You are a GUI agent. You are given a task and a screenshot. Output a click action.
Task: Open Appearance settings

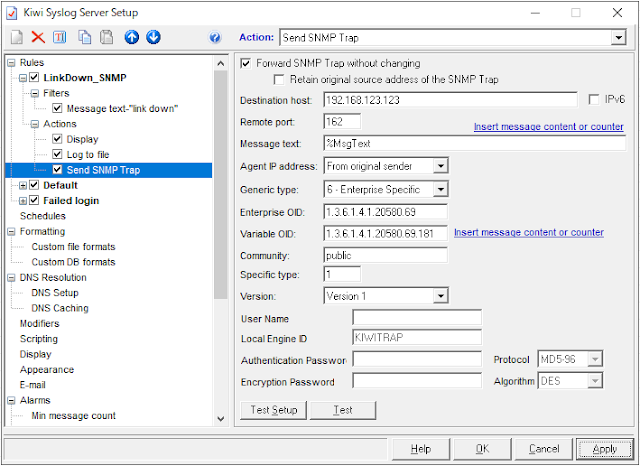coord(47,370)
